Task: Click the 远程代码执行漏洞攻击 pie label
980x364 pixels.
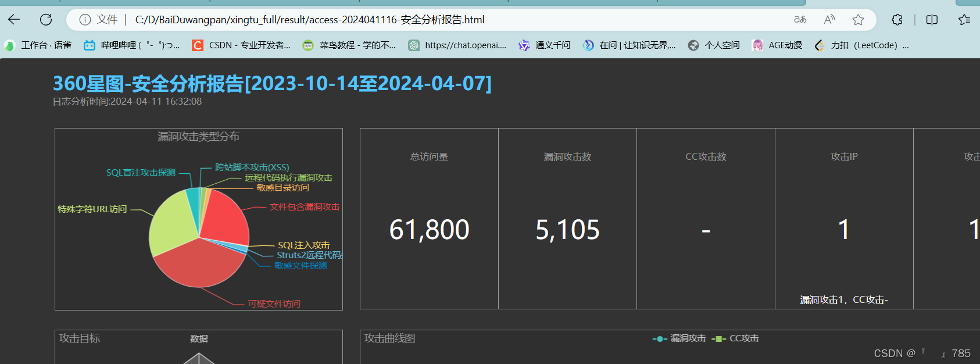Action: pos(288,178)
